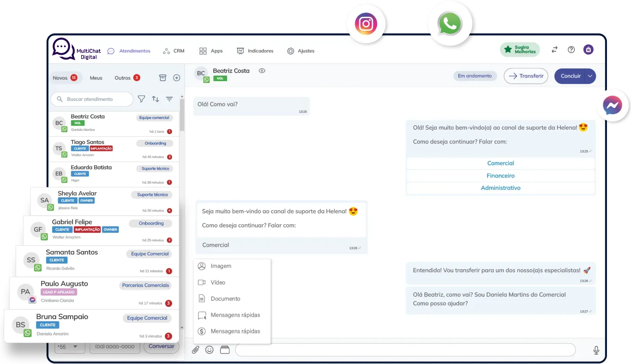Open Eduarda Batista conversation
This screenshot has height=364, width=631.
coord(114,175)
